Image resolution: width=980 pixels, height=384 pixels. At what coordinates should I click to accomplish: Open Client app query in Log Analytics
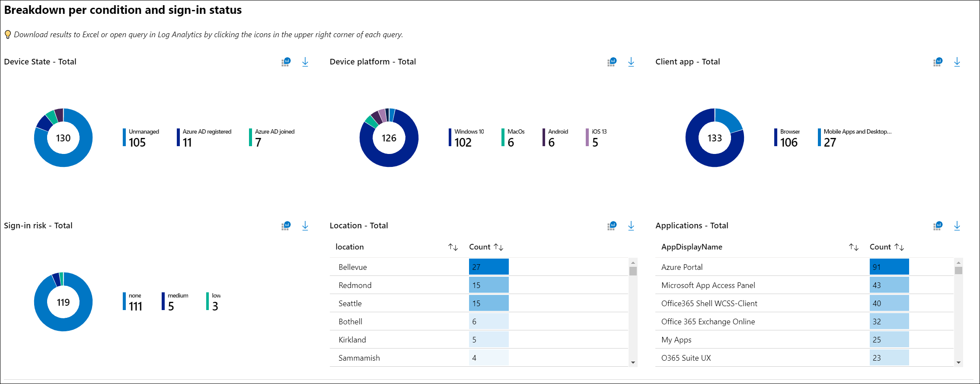click(x=938, y=62)
